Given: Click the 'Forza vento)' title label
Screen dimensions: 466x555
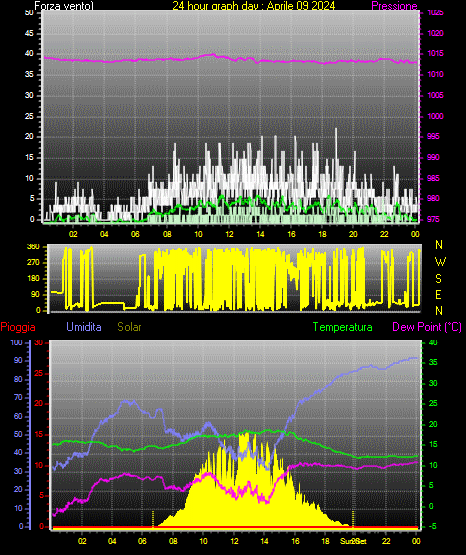Looking at the screenshot, I should point(64,6).
